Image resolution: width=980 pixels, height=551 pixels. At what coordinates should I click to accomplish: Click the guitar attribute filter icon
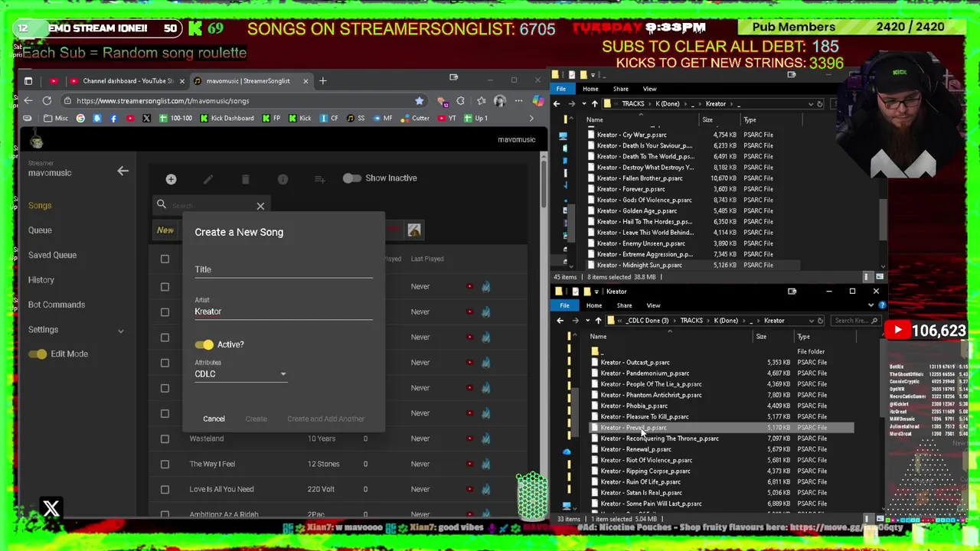(414, 230)
